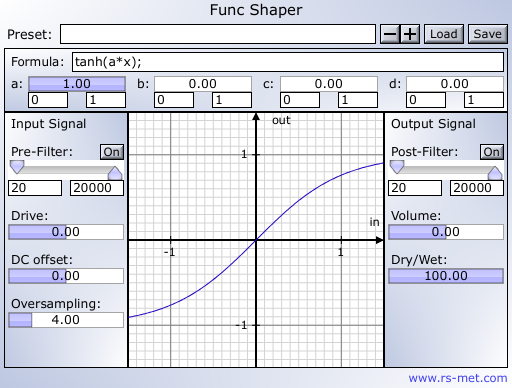Adjust the Oversampling slider
The width and height of the screenshot is (512, 388).
coord(66,320)
